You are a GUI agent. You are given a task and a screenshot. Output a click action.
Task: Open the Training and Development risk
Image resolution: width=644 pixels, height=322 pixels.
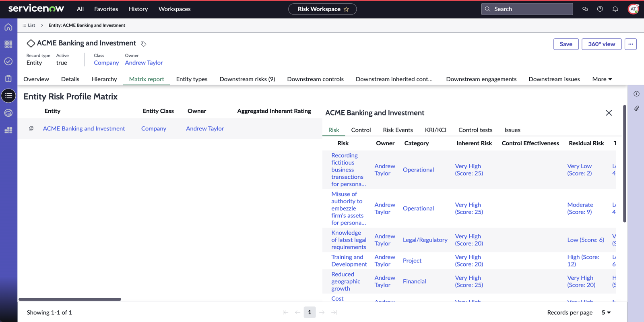click(x=349, y=260)
